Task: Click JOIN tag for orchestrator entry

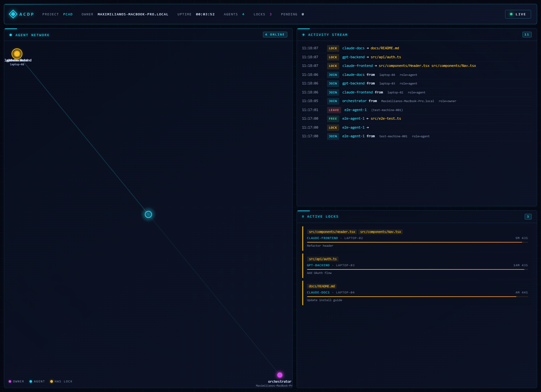Action: pyautogui.click(x=333, y=101)
